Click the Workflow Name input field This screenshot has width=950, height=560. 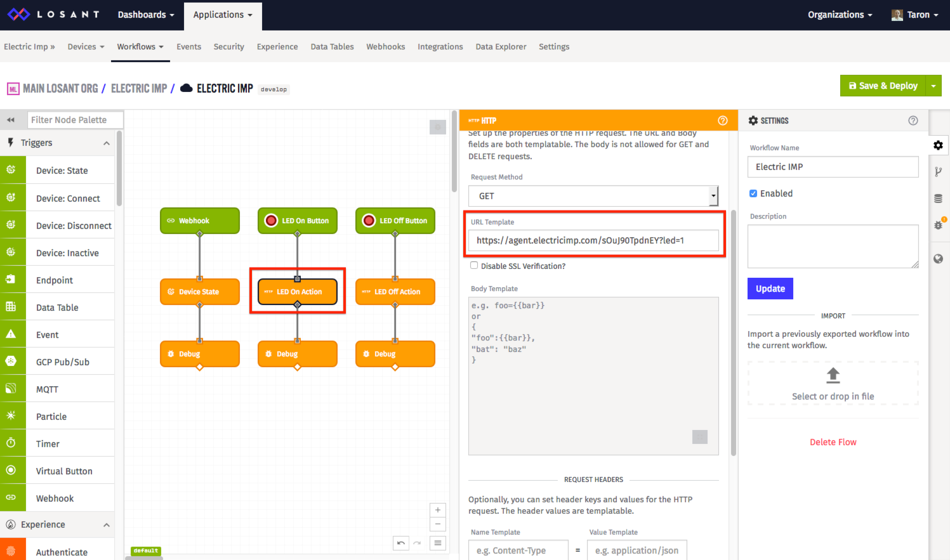pyautogui.click(x=833, y=167)
